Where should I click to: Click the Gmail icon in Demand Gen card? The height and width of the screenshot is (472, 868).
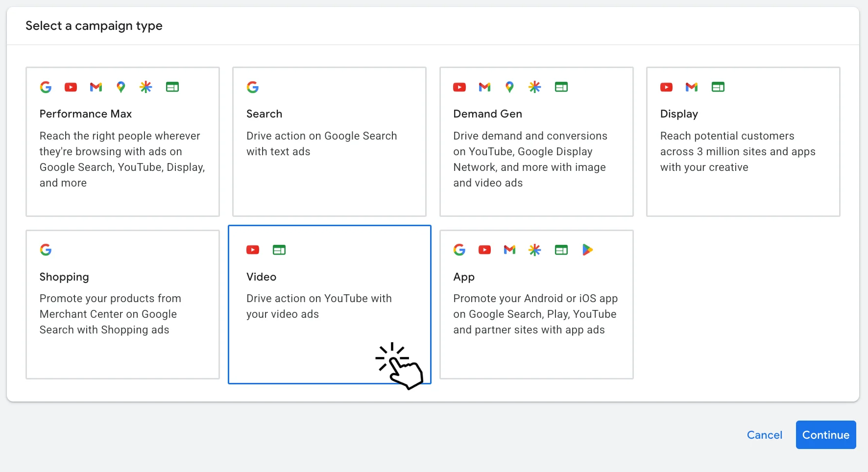click(485, 87)
